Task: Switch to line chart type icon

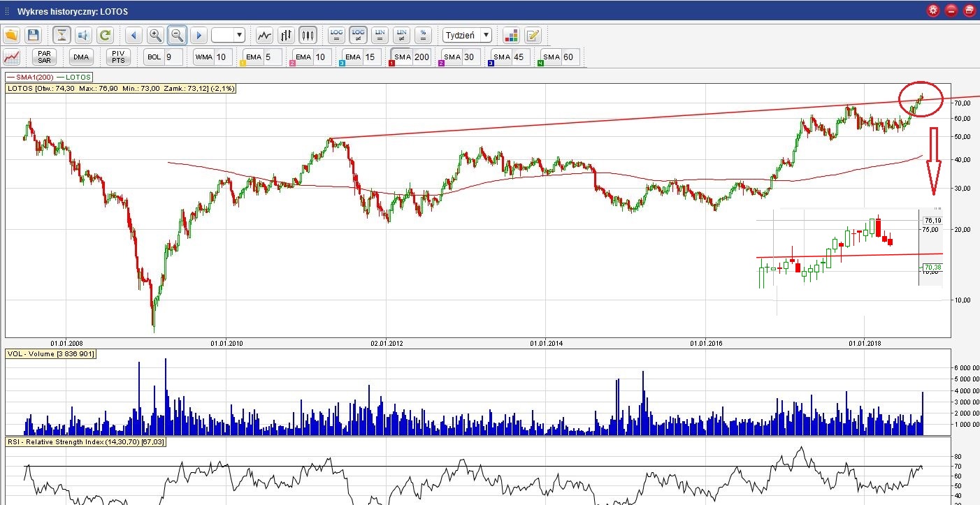Action: pyautogui.click(x=264, y=35)
